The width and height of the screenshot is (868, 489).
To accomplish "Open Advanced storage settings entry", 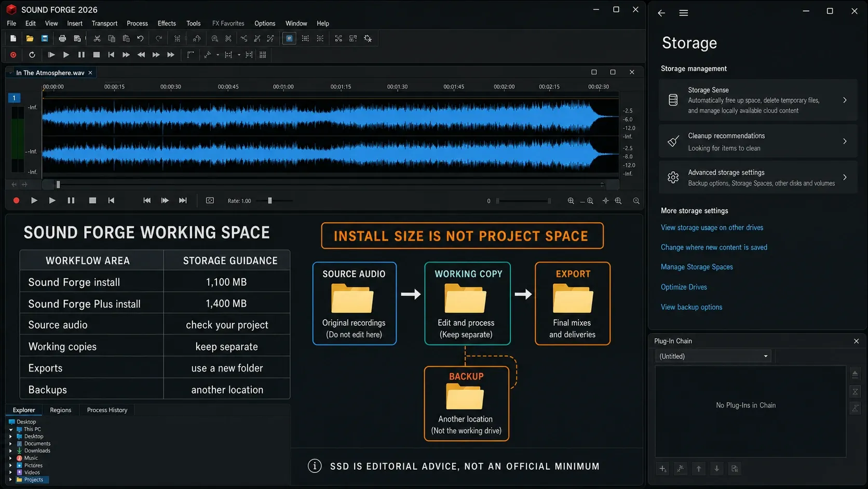I will tap(758, 178).
